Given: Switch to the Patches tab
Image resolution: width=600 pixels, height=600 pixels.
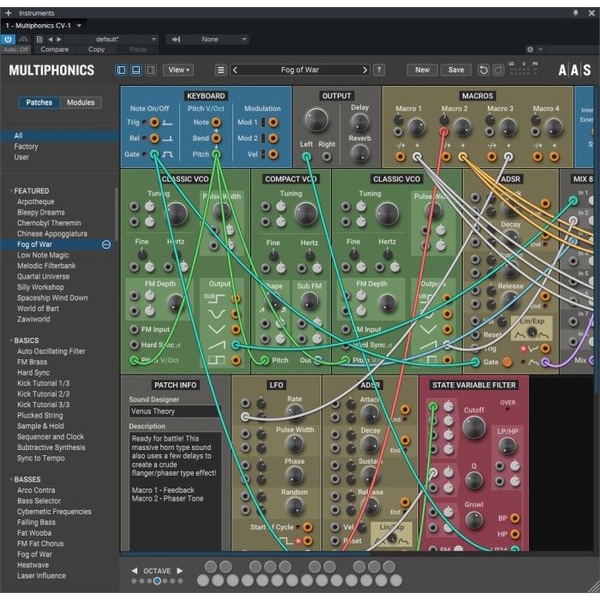Looking at the screenshot, I should 39,103.
